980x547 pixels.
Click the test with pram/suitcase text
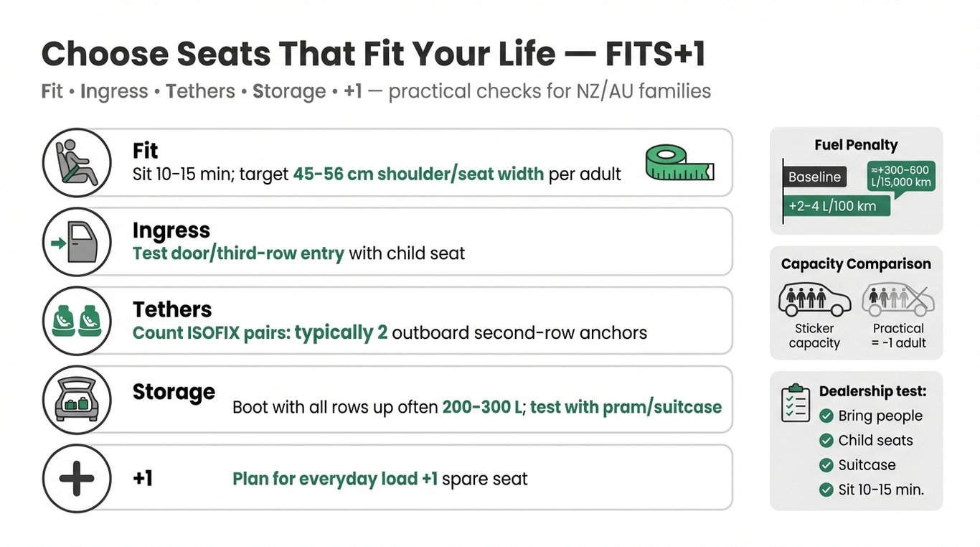pyautogui.click(x=626, y=407)
